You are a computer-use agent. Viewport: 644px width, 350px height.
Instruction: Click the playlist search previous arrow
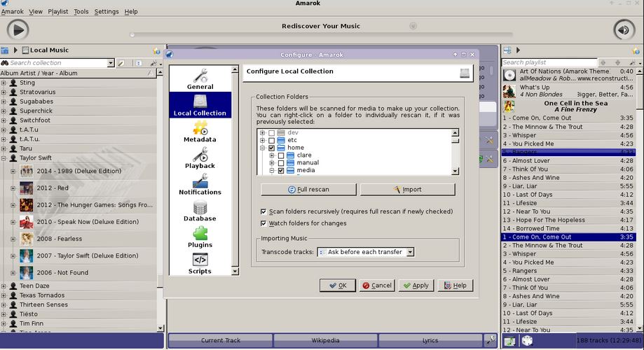pos(603,62)
